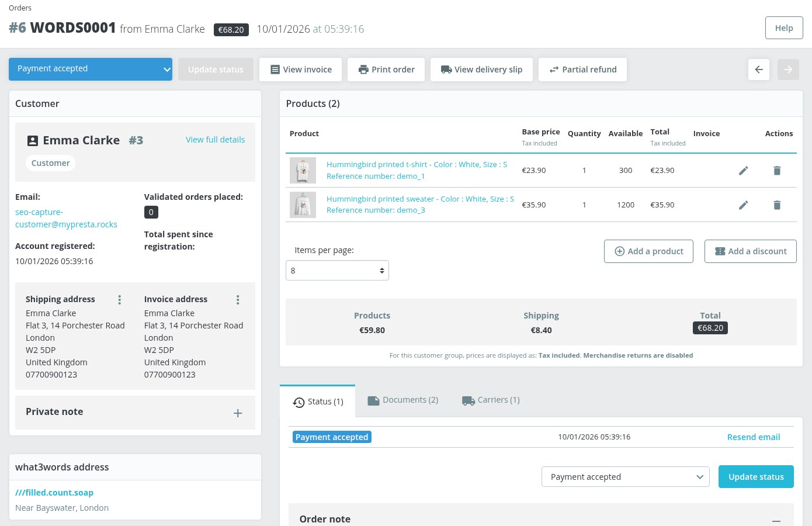
Task: Click View invoice button
Action: click(x=301, y=70)
